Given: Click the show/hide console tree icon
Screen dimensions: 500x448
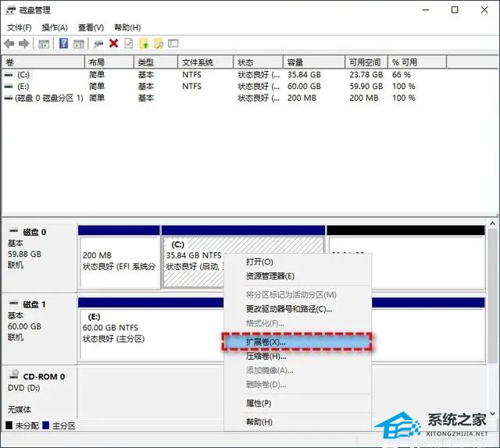Looking at the screenshot, I should (x=44, y=44).
